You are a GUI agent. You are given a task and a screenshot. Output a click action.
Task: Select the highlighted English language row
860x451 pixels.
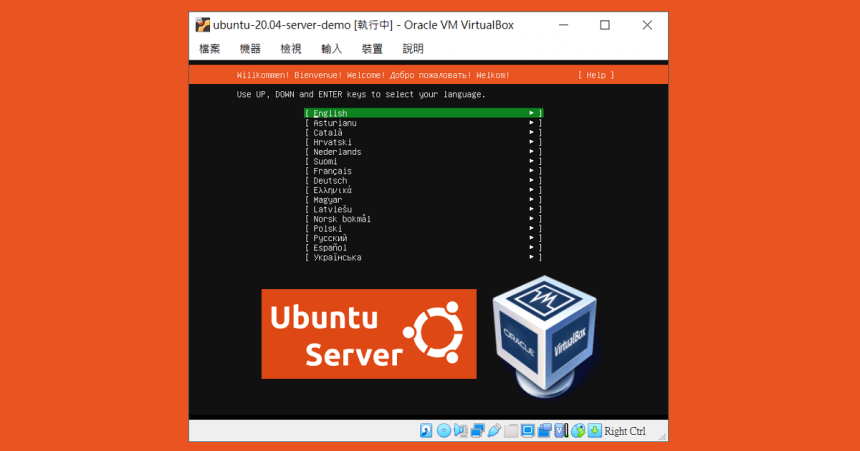pos(423,113)
